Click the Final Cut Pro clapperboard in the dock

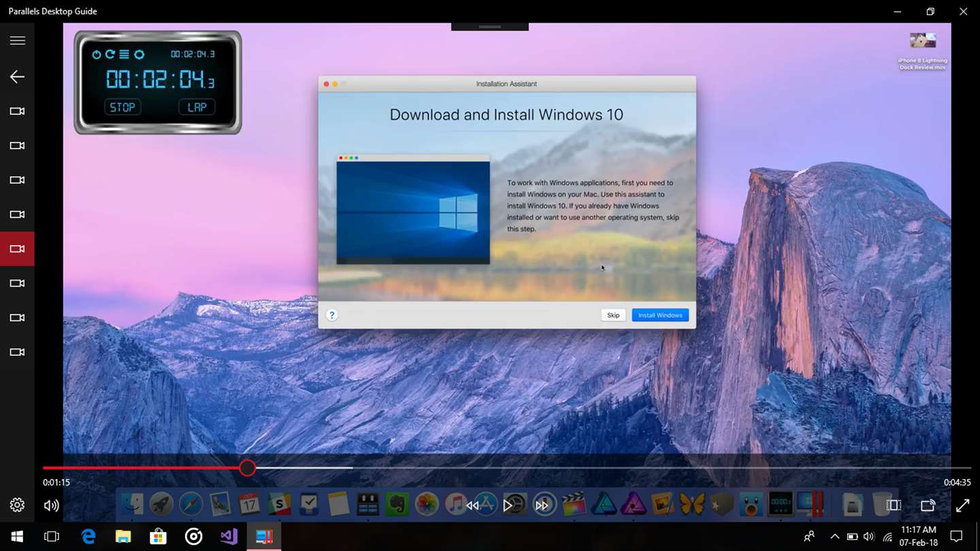point(574,504)
